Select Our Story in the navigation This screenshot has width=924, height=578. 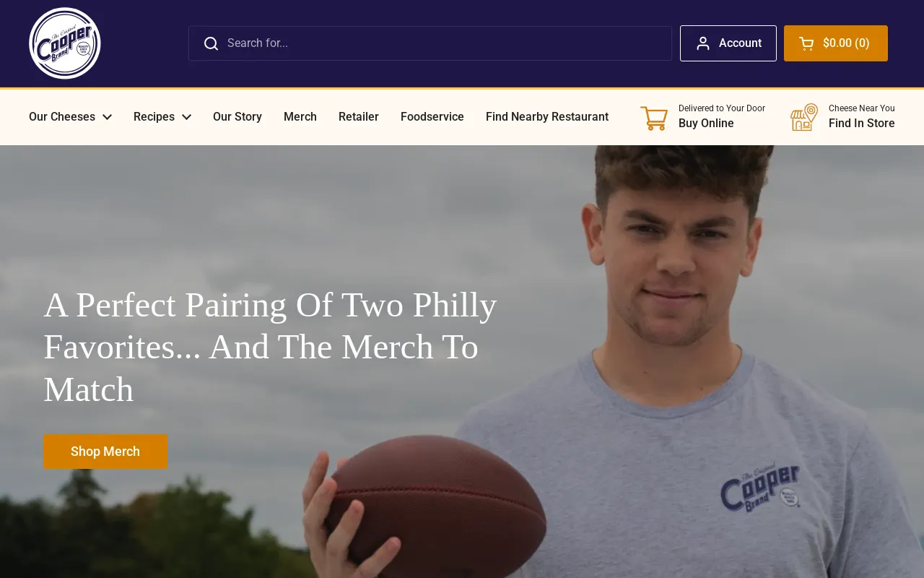click(237, 116)
